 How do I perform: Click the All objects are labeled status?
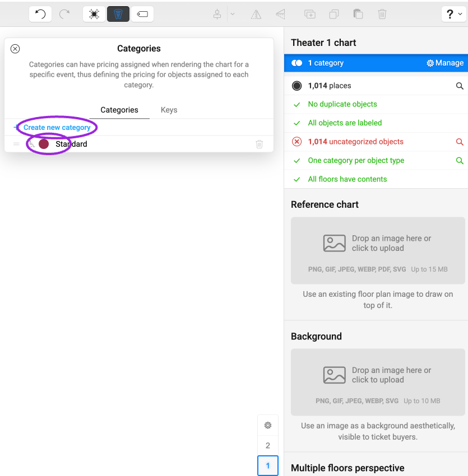(345, 123)
